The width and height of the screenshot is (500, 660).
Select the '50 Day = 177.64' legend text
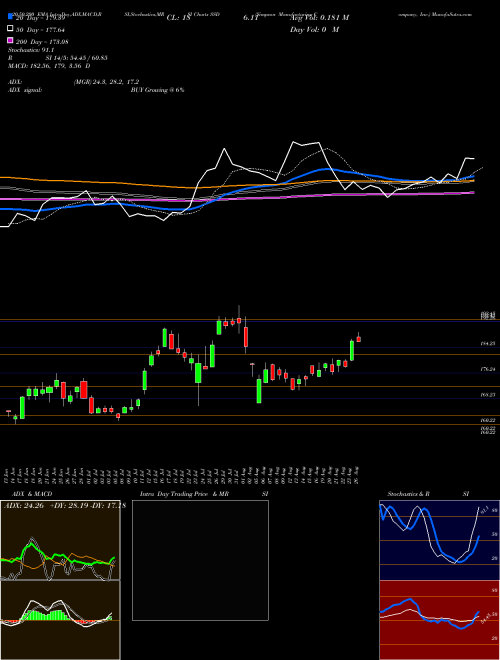click(40, 30)
